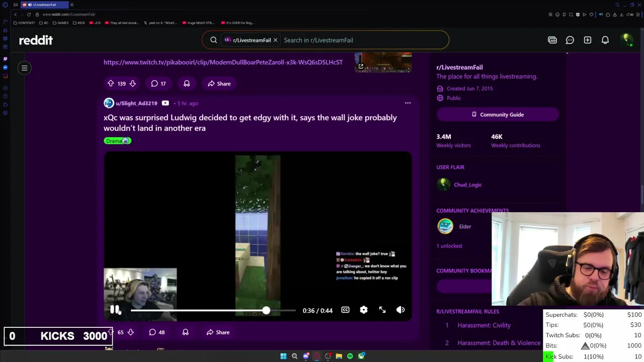Open a new browser tab
This screenshot has height=362, width=644.
(71, 5)
